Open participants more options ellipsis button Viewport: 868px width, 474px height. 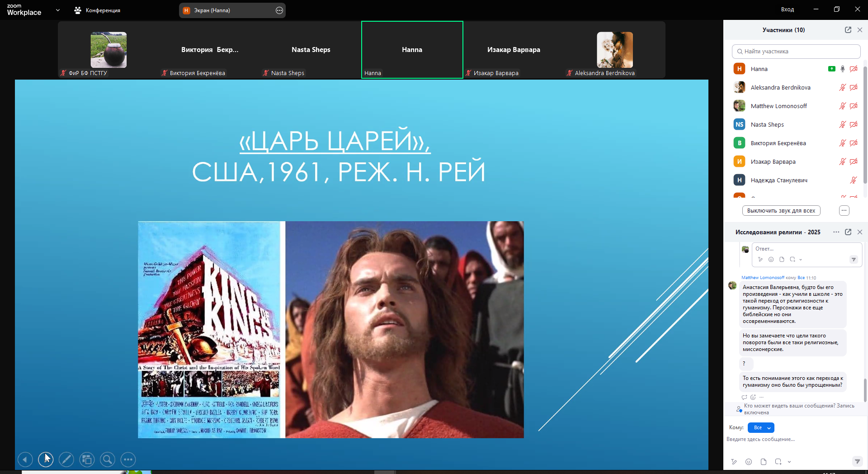[x=844, y=210]
